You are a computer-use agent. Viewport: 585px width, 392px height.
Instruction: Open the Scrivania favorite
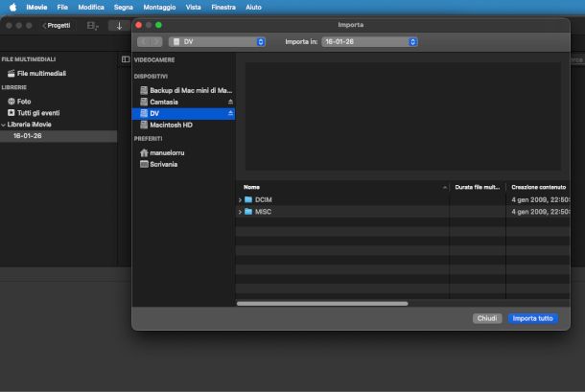pos(163,165)
